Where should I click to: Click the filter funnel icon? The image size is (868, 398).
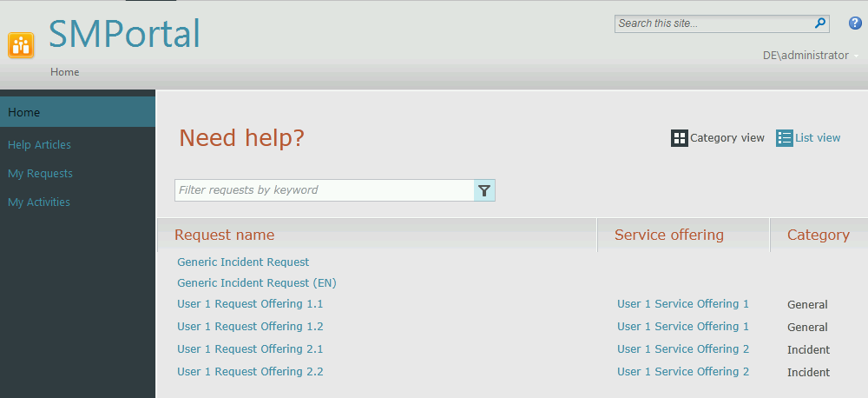tap(484, 190)
